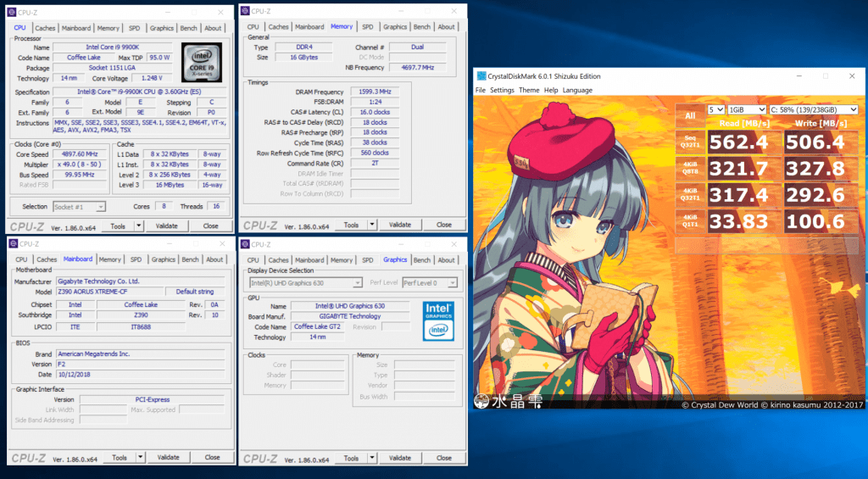Click Validate in the CPU tab window
The height and width of the screenshot is (479, 868).
pyautogui.click(x=167, y=226)
